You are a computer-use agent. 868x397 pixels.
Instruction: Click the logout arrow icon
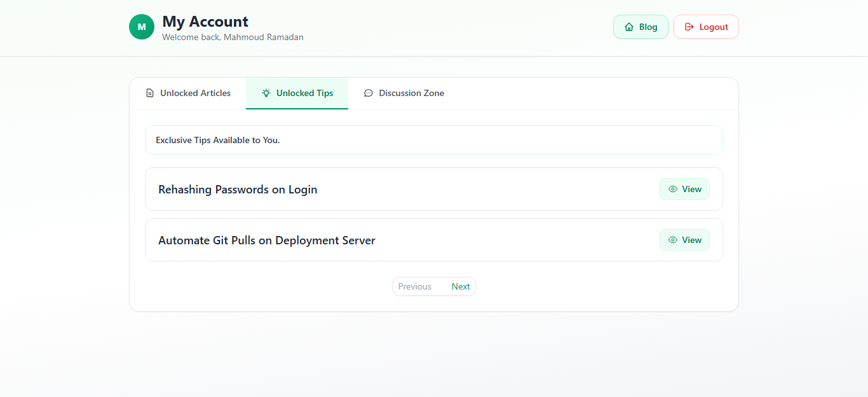pyautogui.click(x=689, y=27)
